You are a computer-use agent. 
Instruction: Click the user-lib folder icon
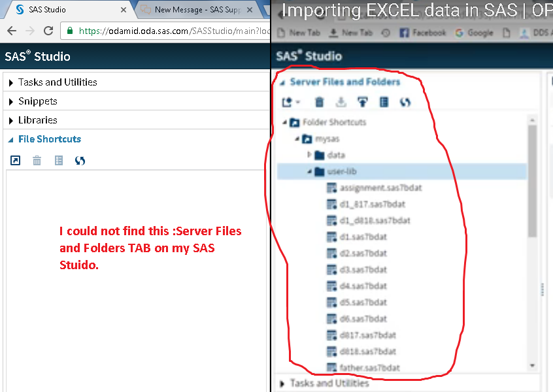click(x=320, y=172)
